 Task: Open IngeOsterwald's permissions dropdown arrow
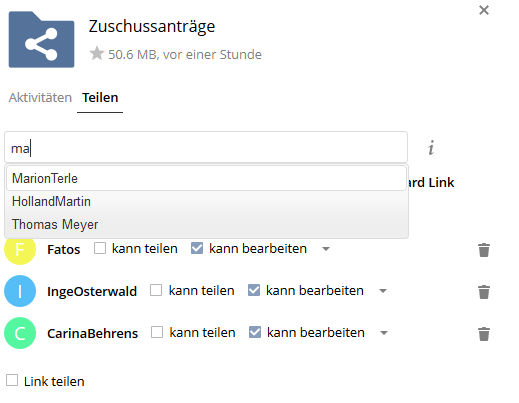tap(383, 291)
